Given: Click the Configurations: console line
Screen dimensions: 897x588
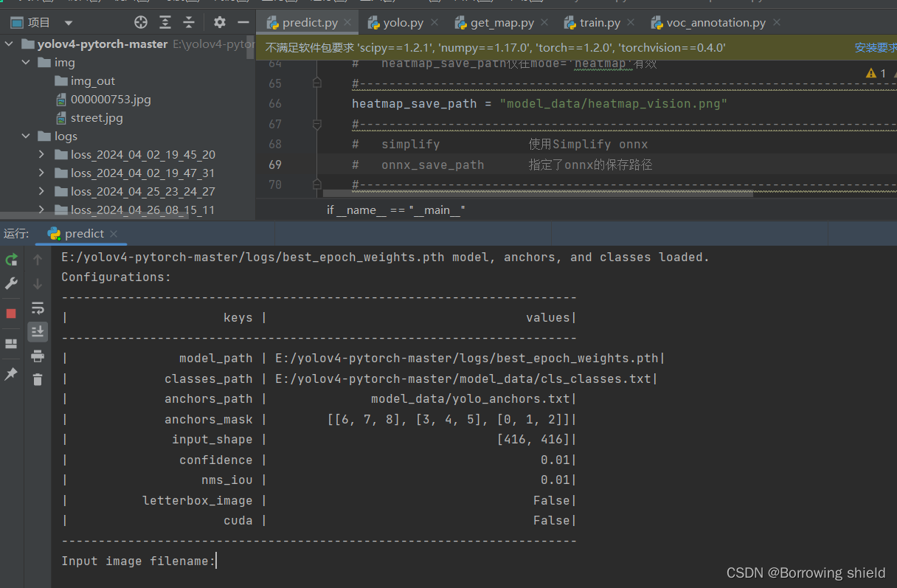Looking at the screenshot, I should [116, 277].
